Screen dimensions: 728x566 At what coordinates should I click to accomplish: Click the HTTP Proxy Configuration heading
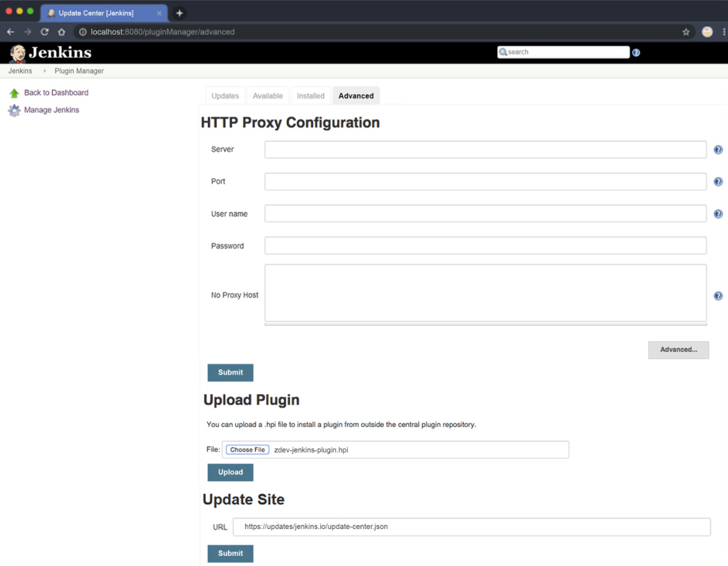click(x=290, y=123)
